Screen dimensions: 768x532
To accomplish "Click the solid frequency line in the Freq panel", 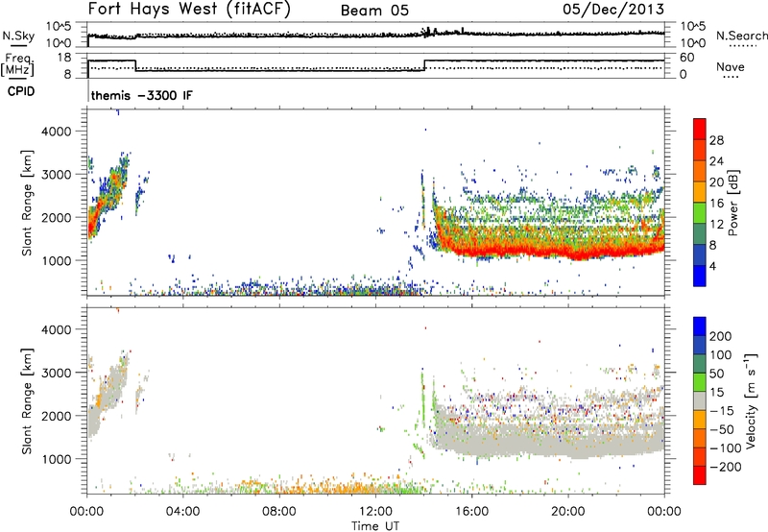I will (x=279, y=70).
